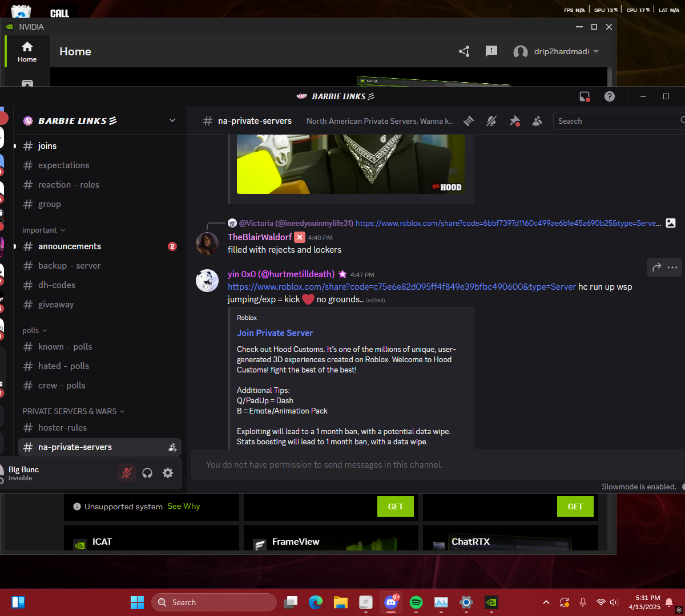Open Windows Start menu
Image resolution: width=685 pixels, height=616 pixels.
pos(137,602)
